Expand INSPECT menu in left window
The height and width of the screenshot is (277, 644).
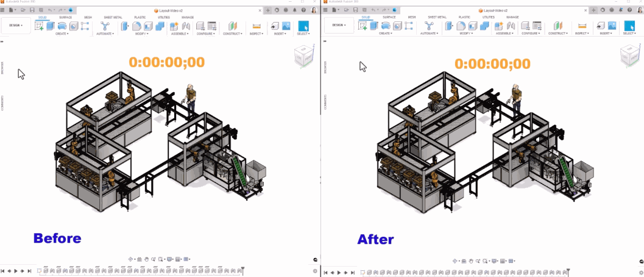click(257, 34)
